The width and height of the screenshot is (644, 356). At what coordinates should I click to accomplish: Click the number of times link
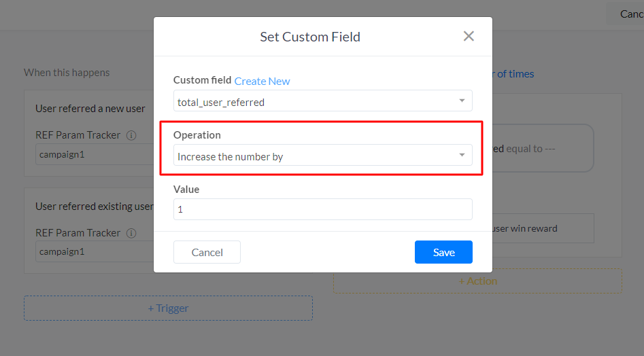pyautogui.click(x=513, y=73)
